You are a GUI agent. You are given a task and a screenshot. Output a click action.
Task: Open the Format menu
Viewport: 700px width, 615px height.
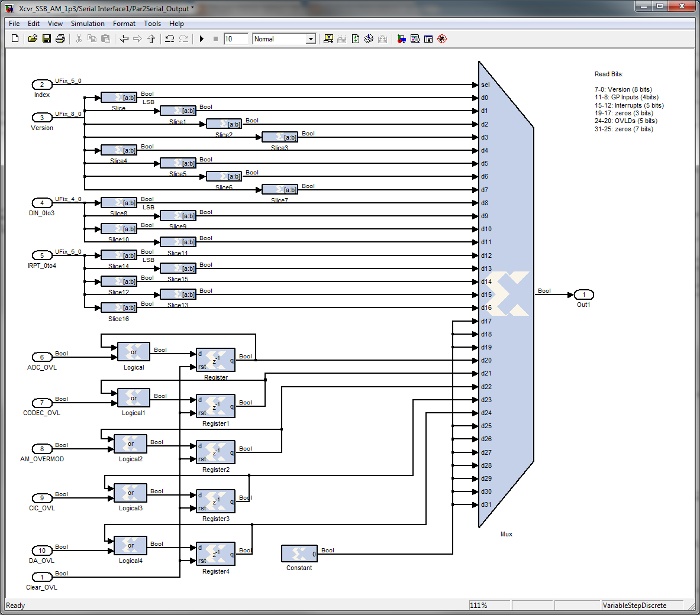(x=124, y=24)
